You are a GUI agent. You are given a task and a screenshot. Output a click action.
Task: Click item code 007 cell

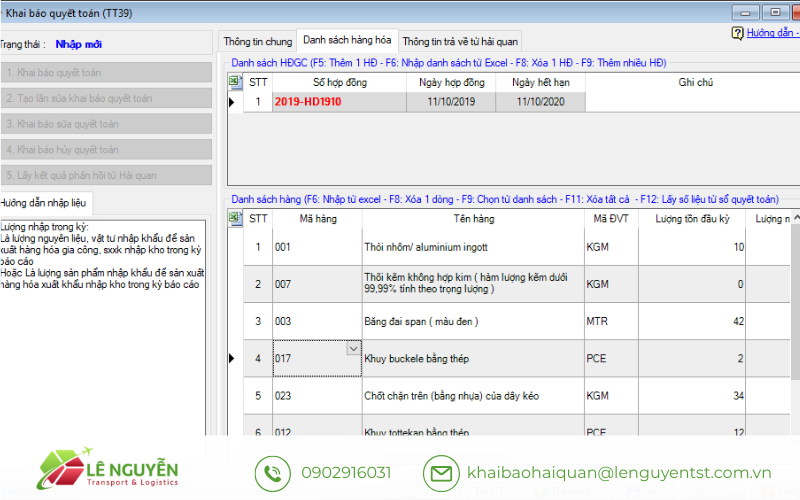pos(317,284)
